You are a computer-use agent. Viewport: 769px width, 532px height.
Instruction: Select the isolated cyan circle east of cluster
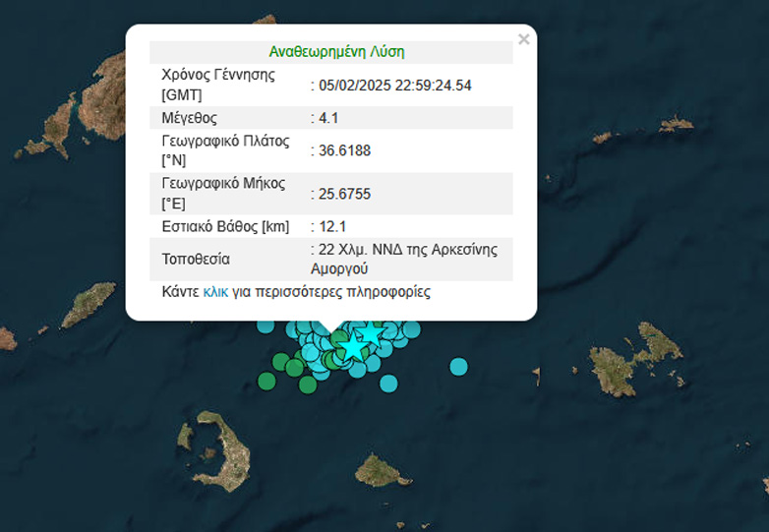click(x=458, y=367)
